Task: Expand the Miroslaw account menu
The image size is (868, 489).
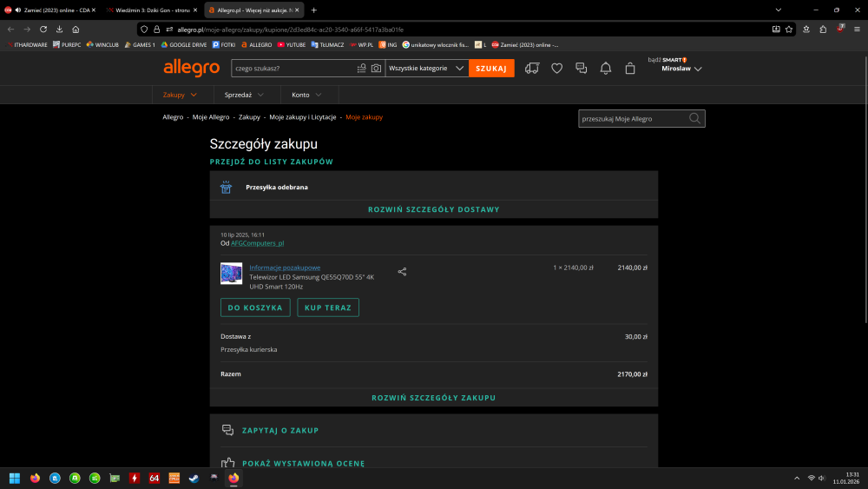Action: pos(681,69)
